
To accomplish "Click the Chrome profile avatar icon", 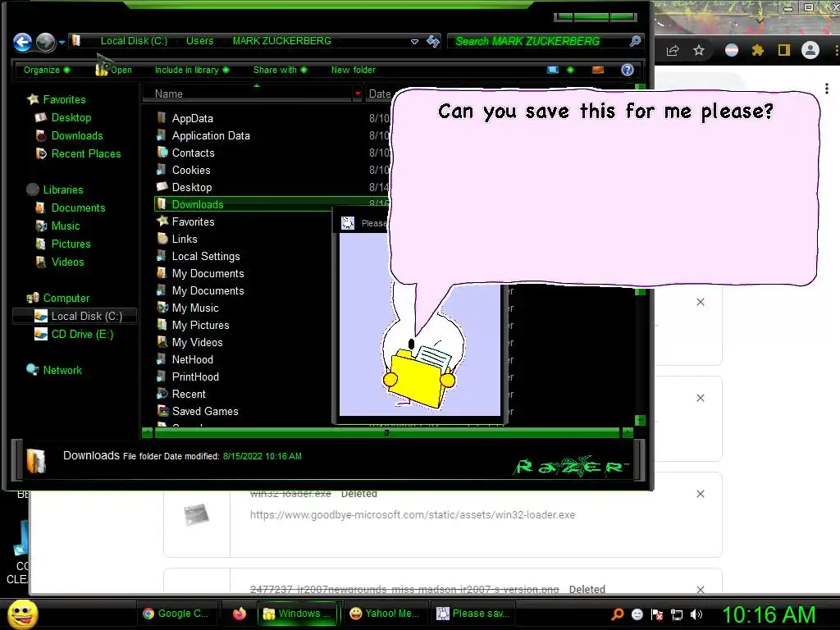I will point(810,50).
